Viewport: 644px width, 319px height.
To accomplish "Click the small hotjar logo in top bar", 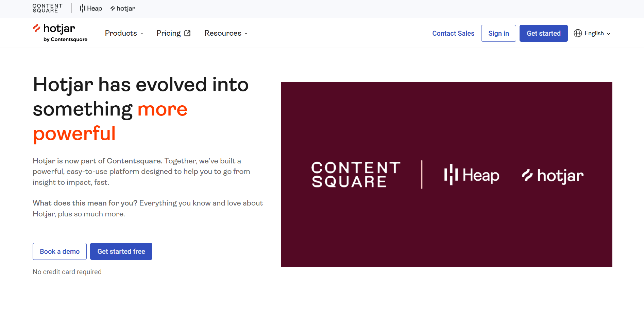I will click(x=123, y=8).
